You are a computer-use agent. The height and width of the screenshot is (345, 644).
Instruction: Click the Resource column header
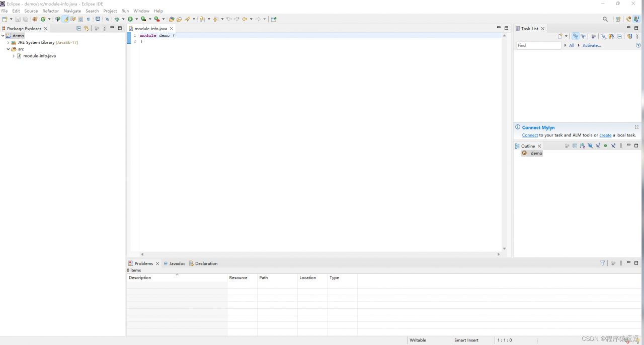[x=242, y=278]
